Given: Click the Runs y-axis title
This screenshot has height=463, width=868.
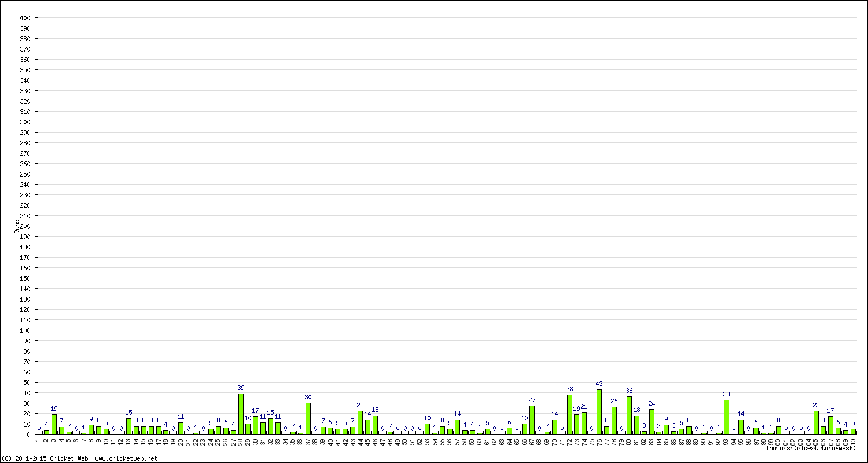Looking at the screenshot, I should pos(17,226).
